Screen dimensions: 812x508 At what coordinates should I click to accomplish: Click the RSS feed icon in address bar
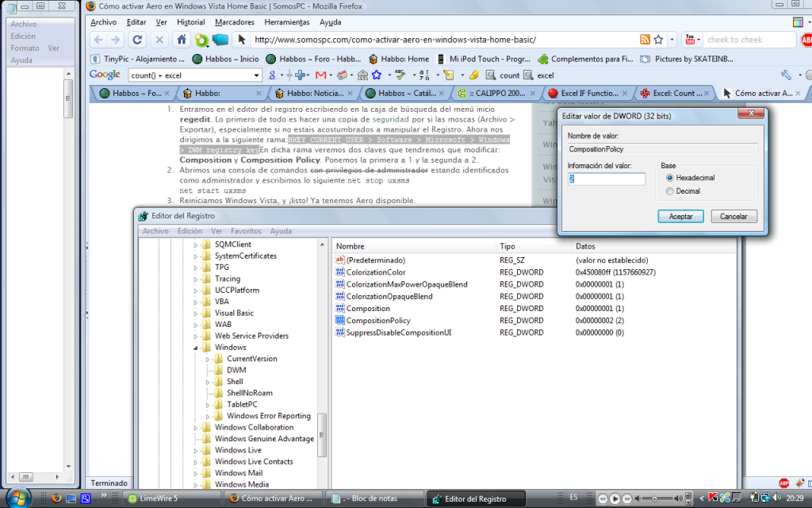coord(645,40)
